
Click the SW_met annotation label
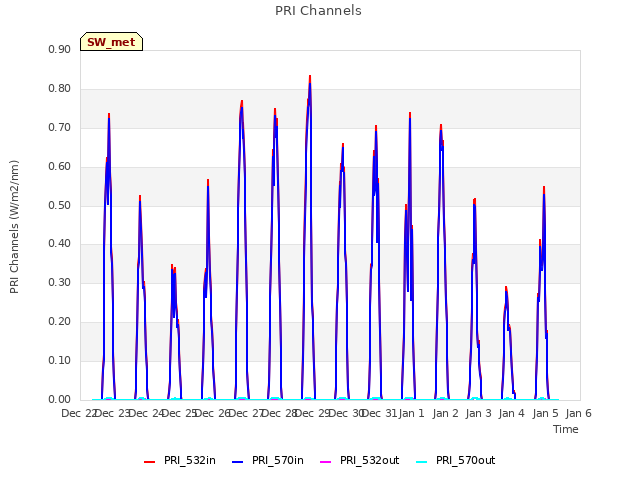(111, 42)
